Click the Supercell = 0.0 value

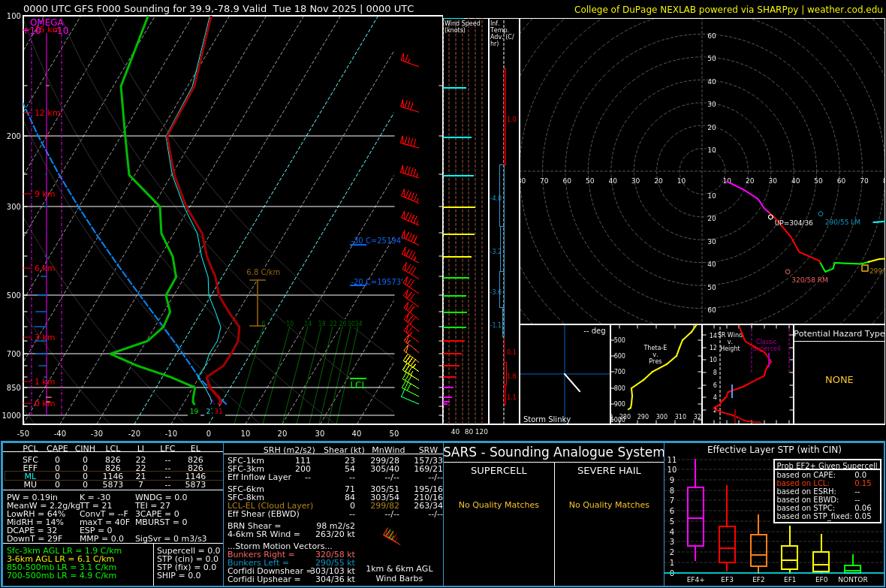tap(188, 550)
